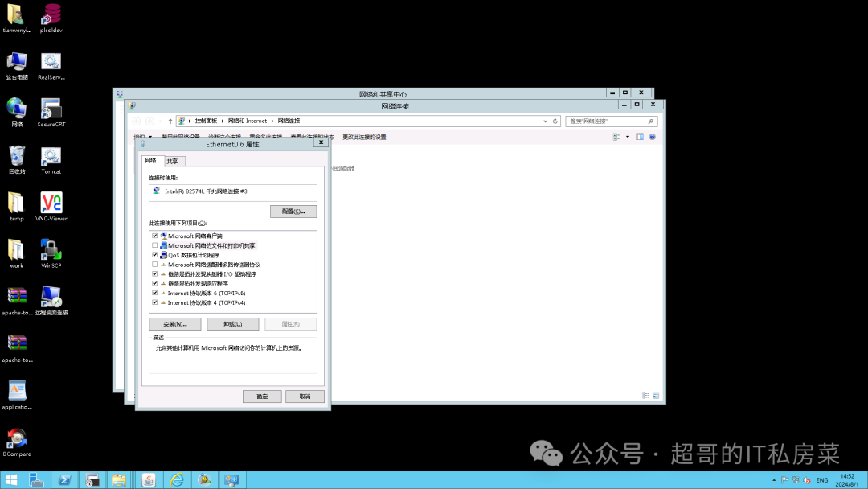The image size is (868, 489).
Task: Show hidden system tray icons
Action: [774, 480]
